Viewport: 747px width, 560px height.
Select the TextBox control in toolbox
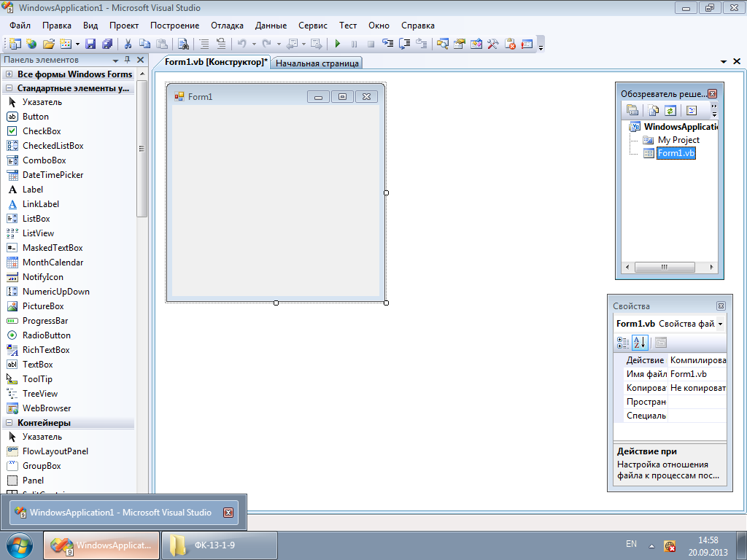point(37,365)
